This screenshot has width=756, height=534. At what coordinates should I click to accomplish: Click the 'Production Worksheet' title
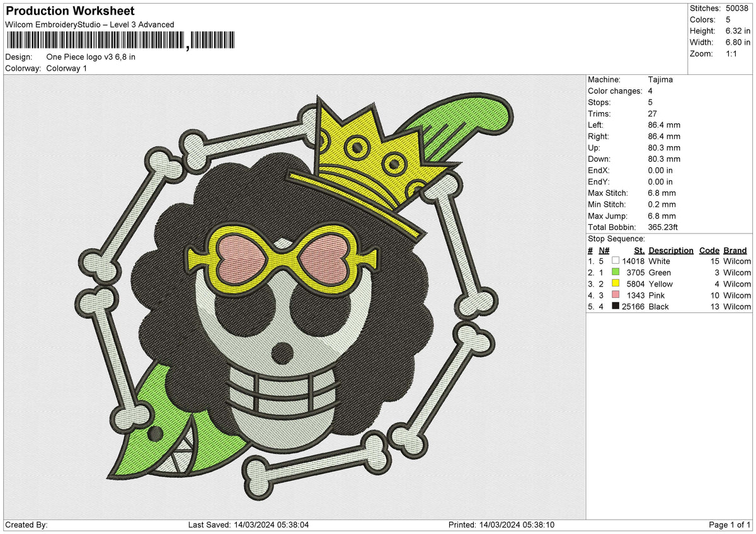pos(69,11)
